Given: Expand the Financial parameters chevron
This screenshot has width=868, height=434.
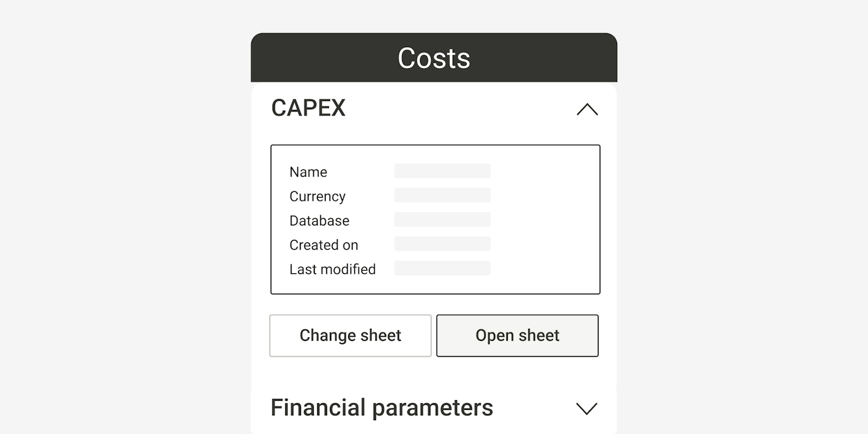Looking at the screenshot, I should coord(586,409).
